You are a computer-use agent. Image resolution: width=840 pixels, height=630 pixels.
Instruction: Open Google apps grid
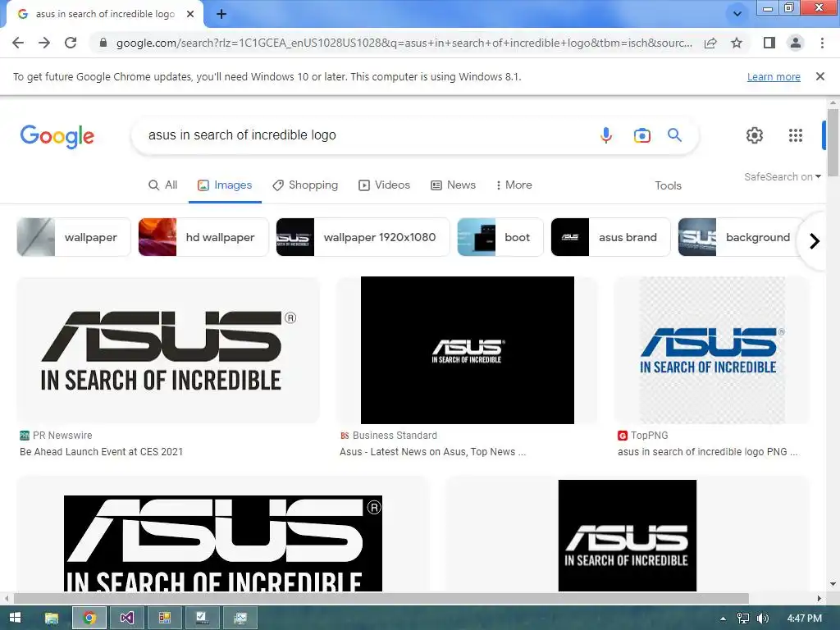(x=796, y=135)
